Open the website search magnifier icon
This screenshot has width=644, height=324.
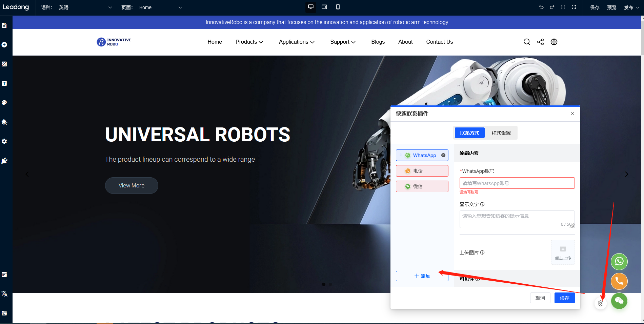pos(527,42)
